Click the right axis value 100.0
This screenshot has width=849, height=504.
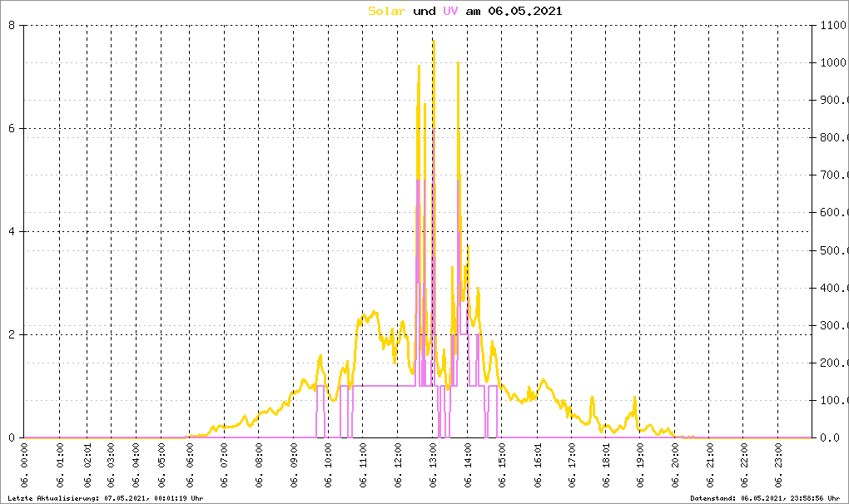click(832, 400)
